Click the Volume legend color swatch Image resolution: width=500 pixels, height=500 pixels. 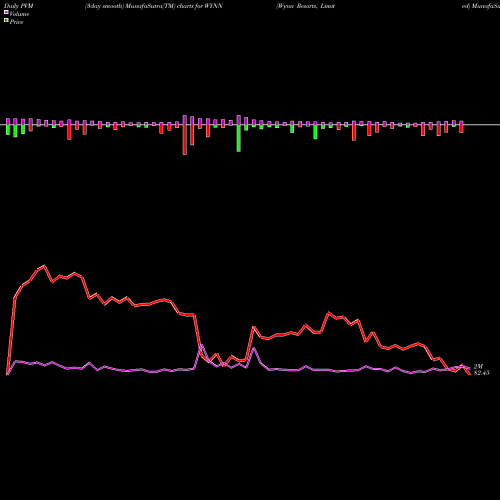click(6, 12)
